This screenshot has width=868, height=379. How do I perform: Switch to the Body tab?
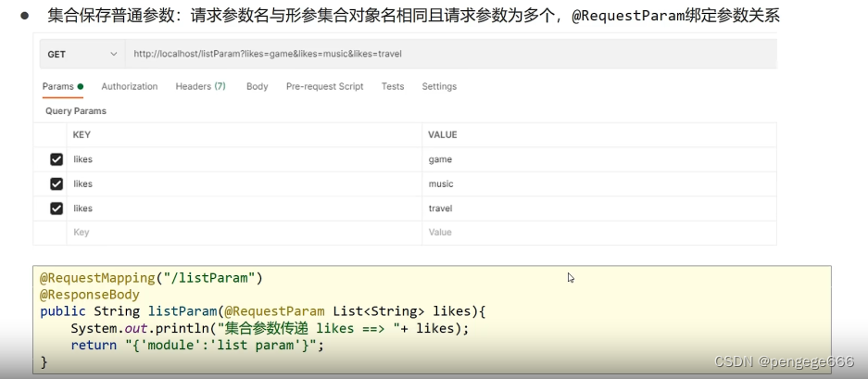pos(258,86)
